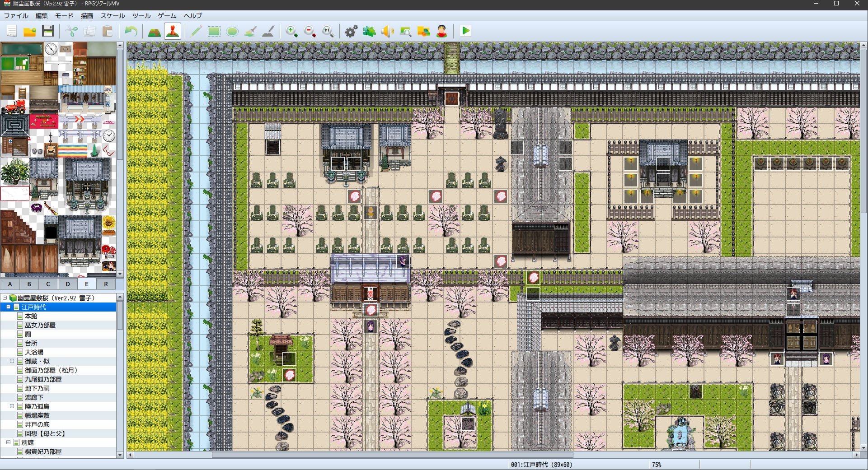Image resolution: width=868 pixels, height=470 pixels.
Task: Select the Flood Fill tool
Action: (x=250, y=31)
